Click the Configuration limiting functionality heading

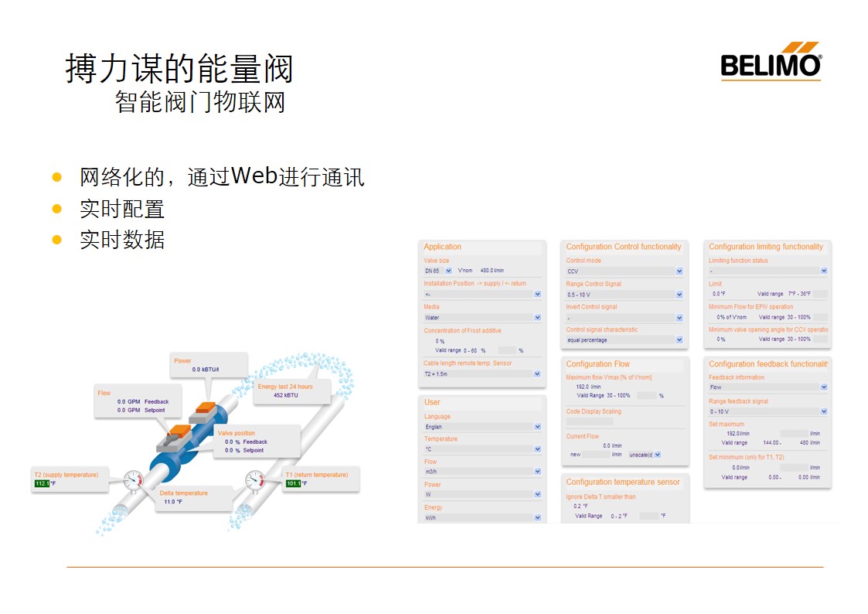(766, 247)
